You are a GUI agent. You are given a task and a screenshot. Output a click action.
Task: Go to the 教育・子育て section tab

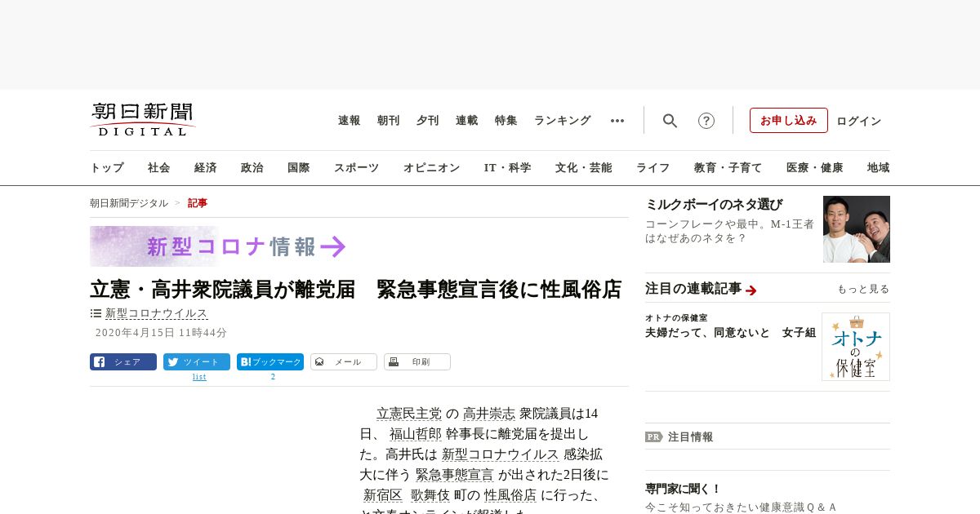tap(728, 168)
